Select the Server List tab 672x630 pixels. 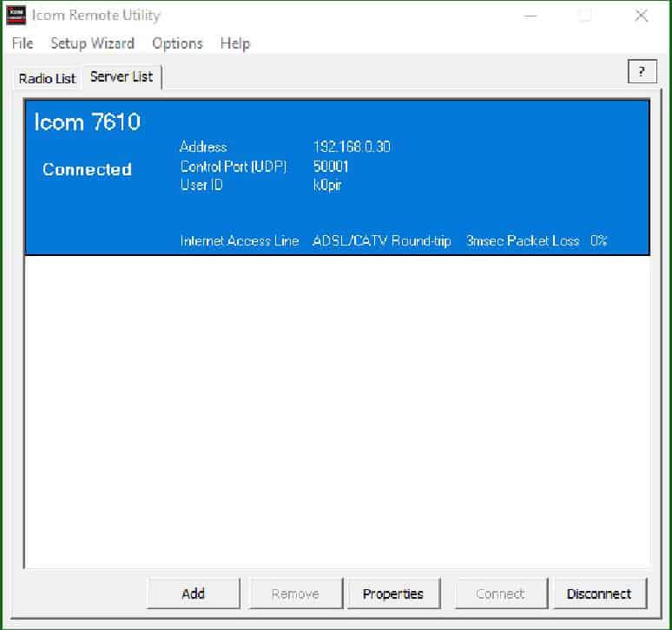click(x=122, y=76)
